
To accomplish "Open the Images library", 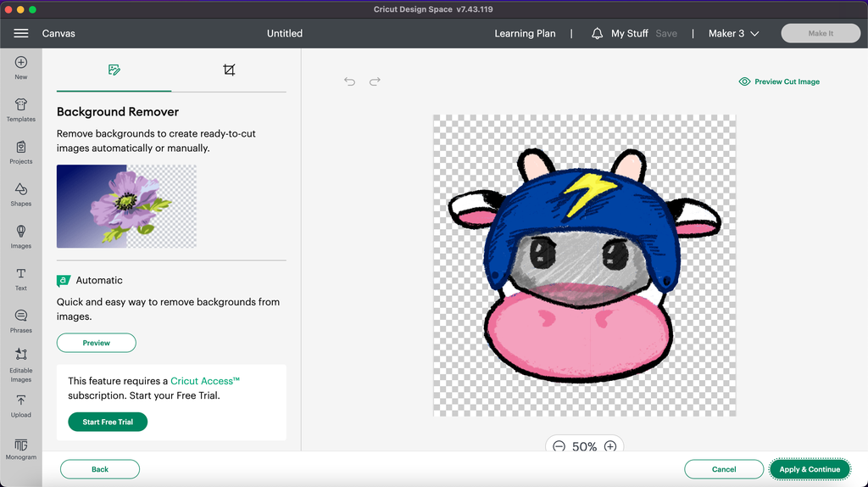I will click(21, 232).
